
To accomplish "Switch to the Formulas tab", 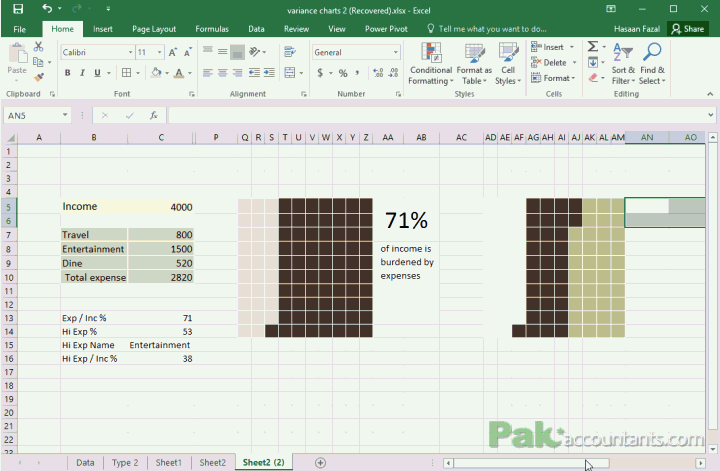I will coord(212,29).
